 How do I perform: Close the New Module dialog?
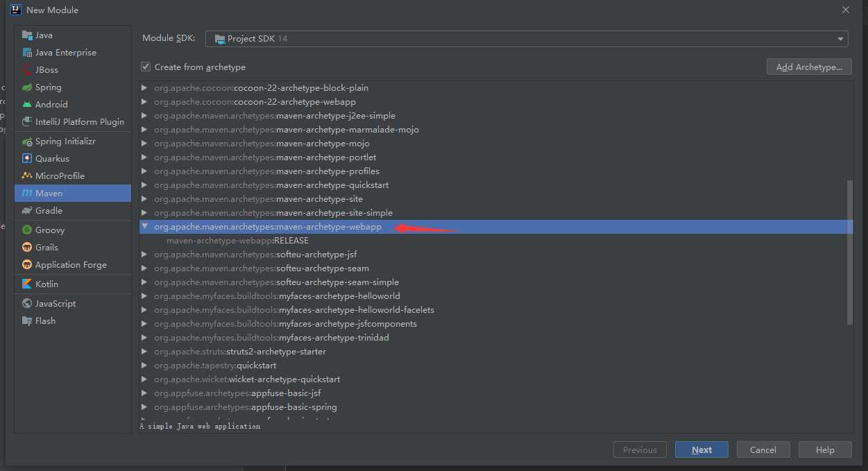[846, 10]
